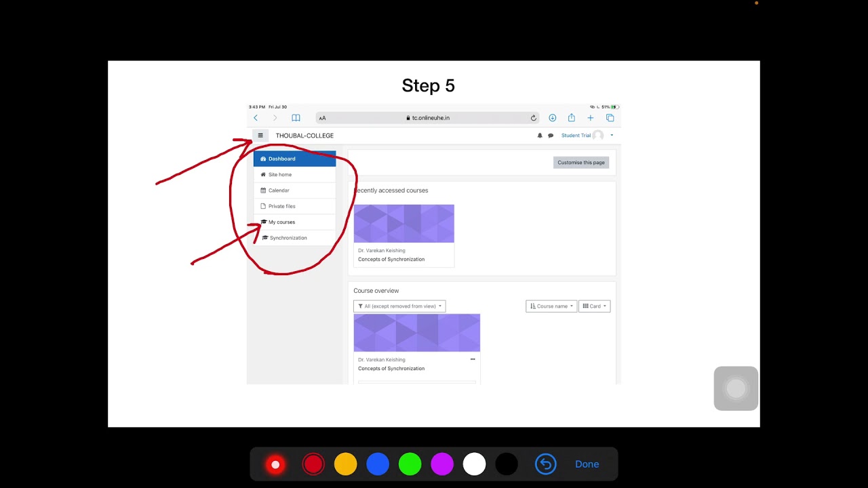Open the messages chat bubble

tap(551, 136)
